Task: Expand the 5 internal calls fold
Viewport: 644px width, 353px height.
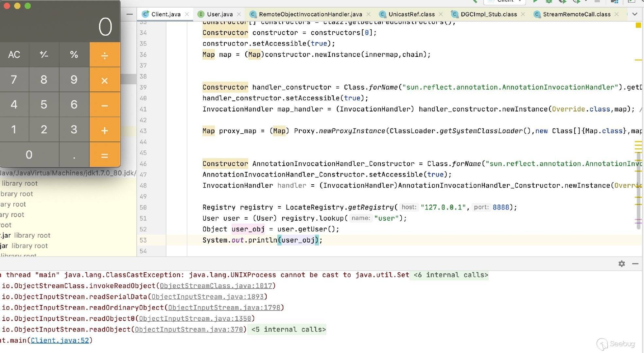Action: [288, 329]
